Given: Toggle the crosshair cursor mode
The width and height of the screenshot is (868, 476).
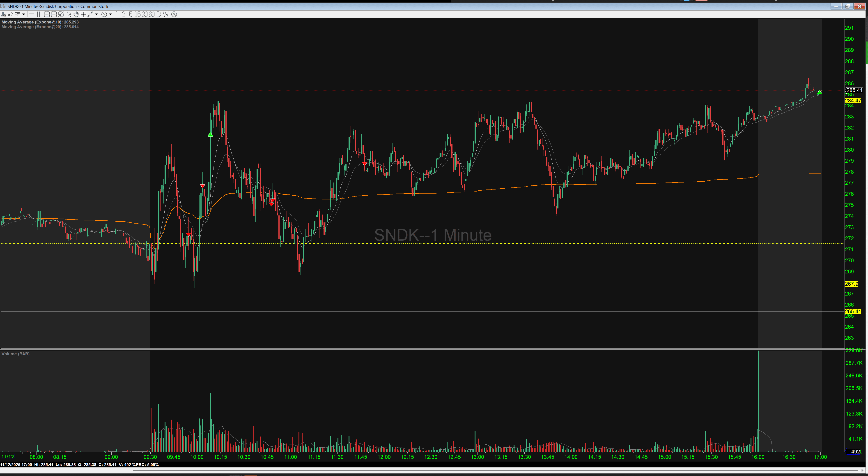Looking at the screenshot, I should (83, 14).
